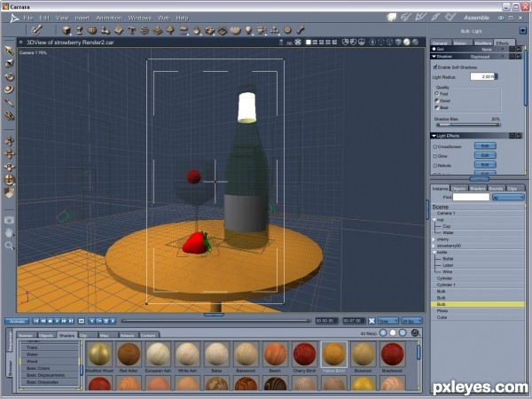Activate the hand pan tool
The height and width of the screenshot is (399, 532).
pyautogui.click(x=9, y=232)
